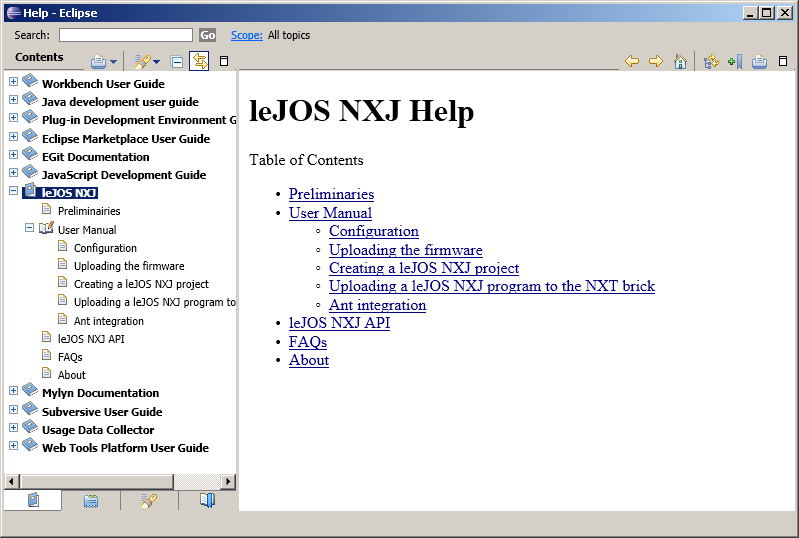This screenshot has width=799, height=538.
Task: Select leJOS NXJ API tree item
Action: tap(91, 339)
